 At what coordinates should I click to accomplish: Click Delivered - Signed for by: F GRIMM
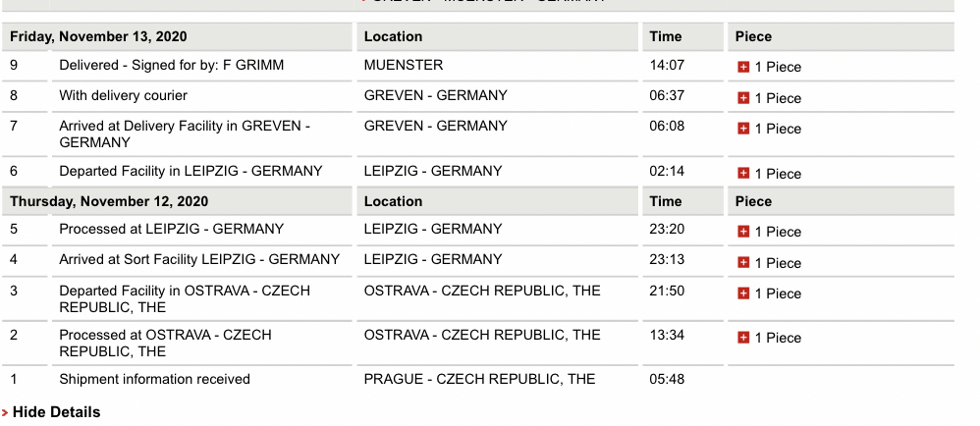click(x=171, y=65)
